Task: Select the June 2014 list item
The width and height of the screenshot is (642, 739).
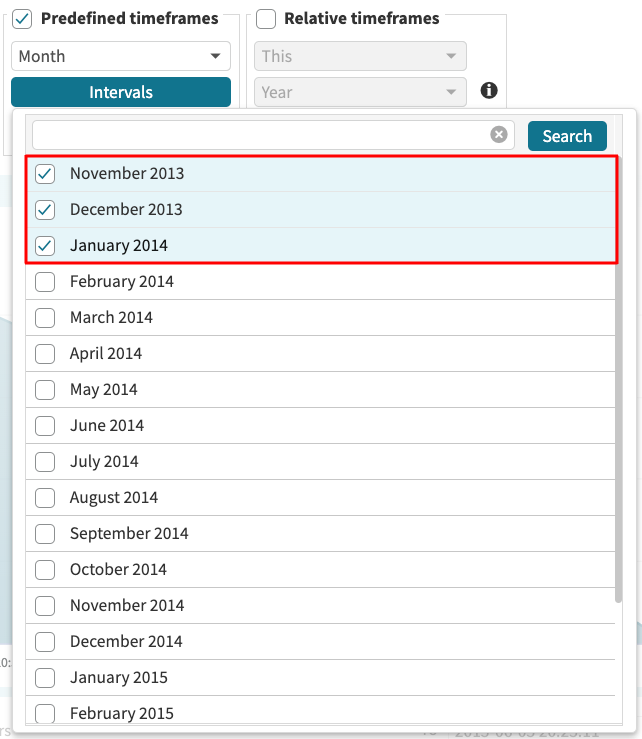Action: click(107, 426)
